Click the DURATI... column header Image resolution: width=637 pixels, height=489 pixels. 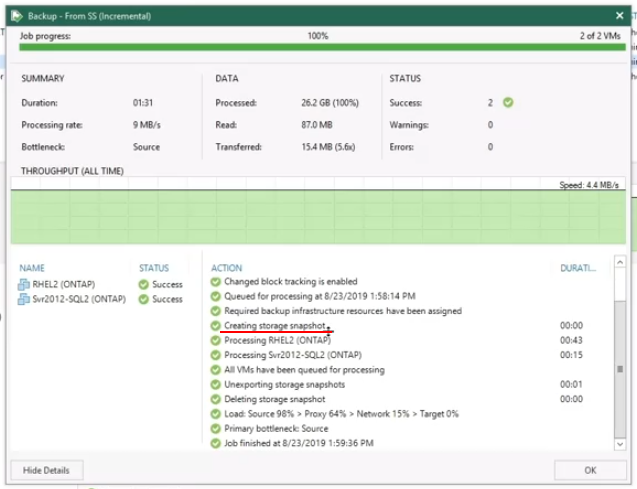click(x=578, y=268)
